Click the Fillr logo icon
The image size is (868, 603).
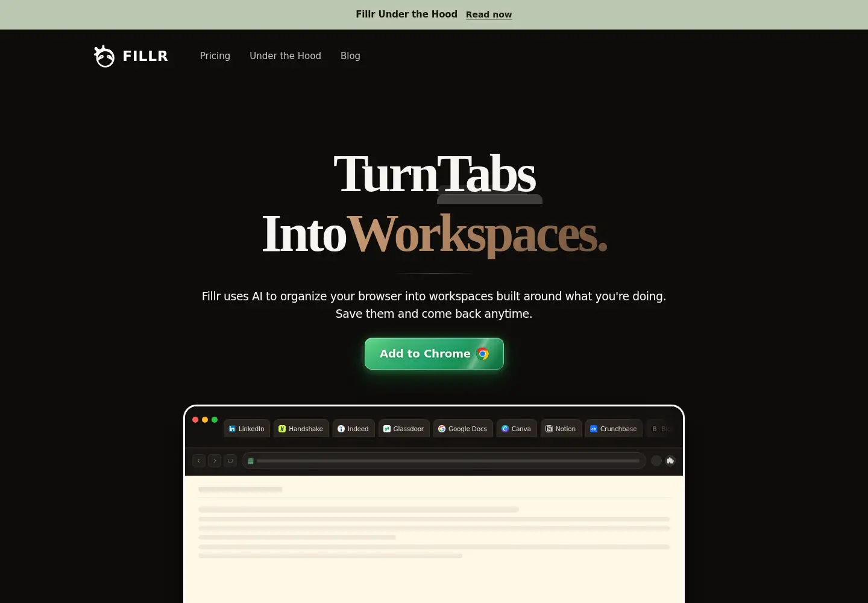coord(104,56)
